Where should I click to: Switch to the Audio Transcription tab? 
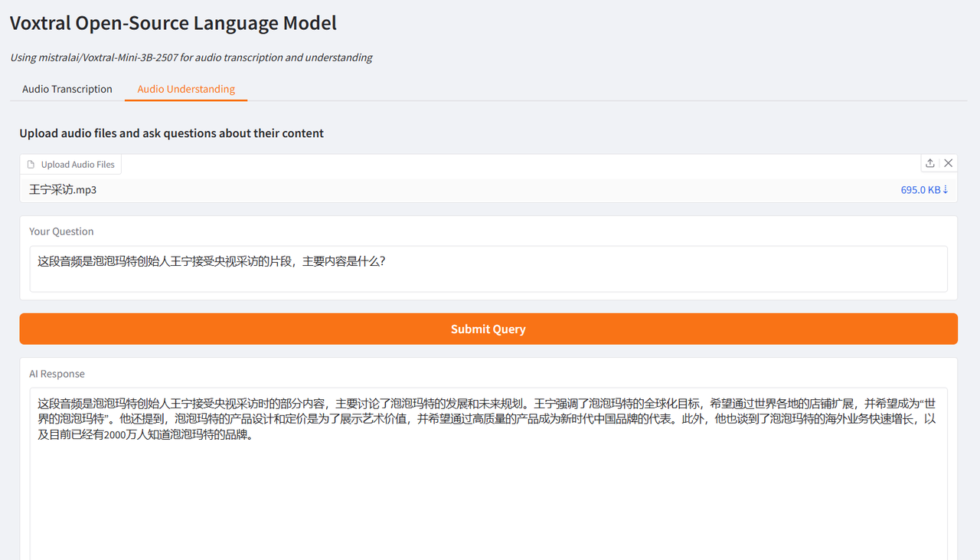coord(67,89)
